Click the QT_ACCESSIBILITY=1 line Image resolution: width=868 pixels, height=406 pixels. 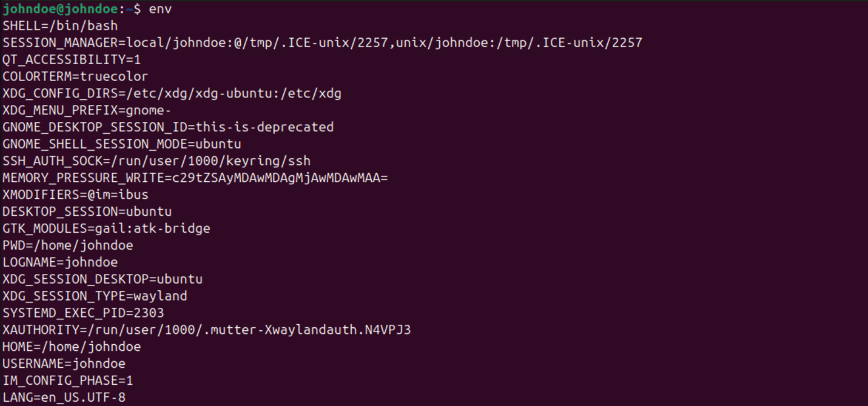click(x=72, y=59)
